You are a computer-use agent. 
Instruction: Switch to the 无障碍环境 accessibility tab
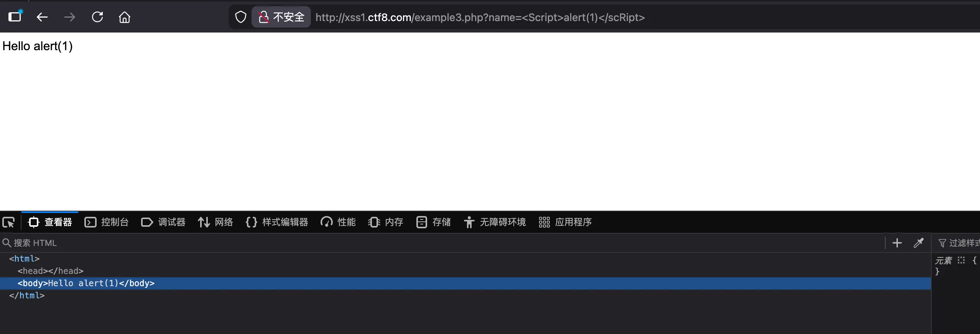coord(495,222)
